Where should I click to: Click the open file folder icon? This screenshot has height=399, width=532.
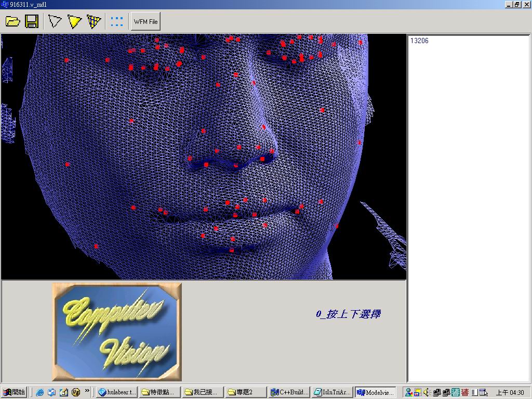[13, 21]
